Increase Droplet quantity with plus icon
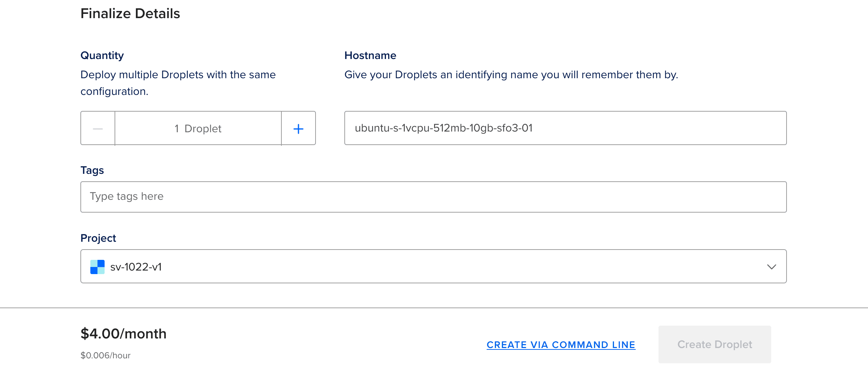This screenshot has width=868, height=369. click(298, 128)
